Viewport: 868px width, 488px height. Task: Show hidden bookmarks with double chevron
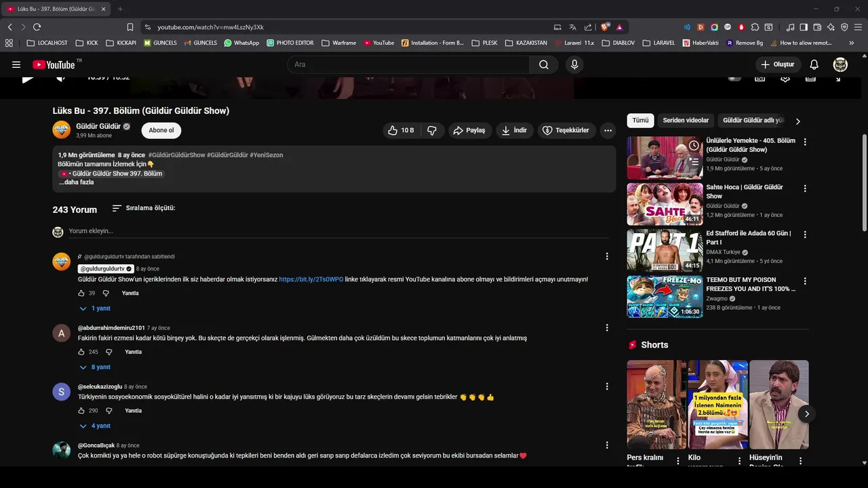point(852,43)
